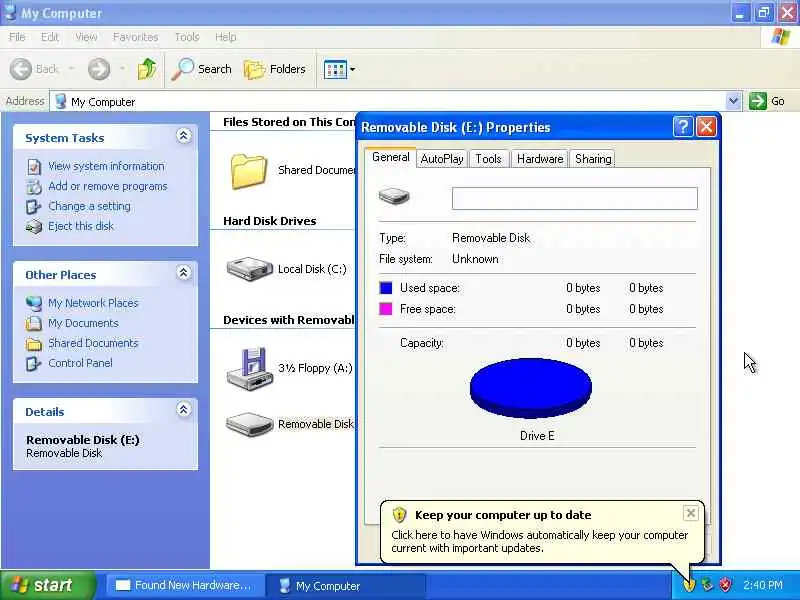
Task: Click the Keep your computer up to date title
Action: [x=503, y=515]
